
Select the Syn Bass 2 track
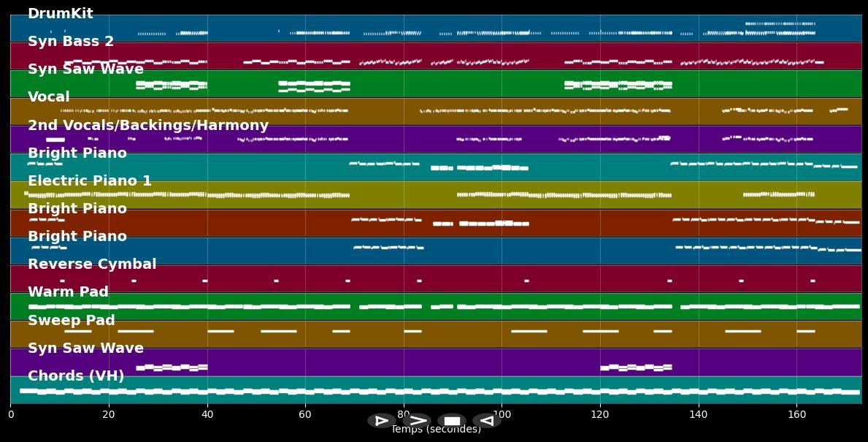coord(436,56)
